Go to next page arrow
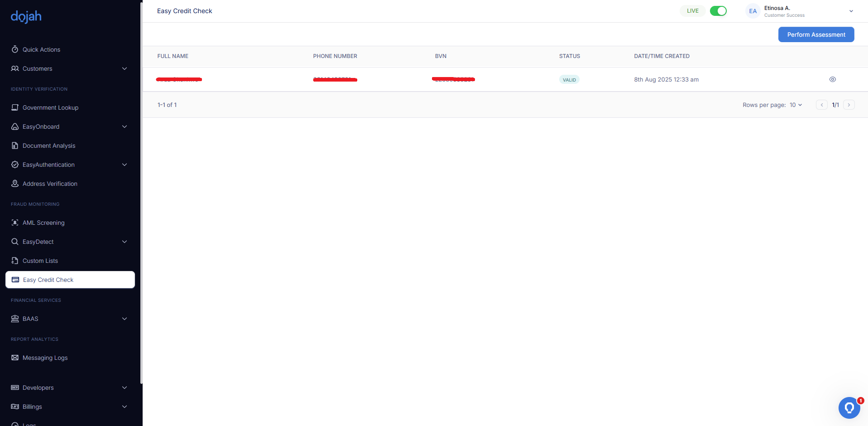The height and width of the screenshot is (426, 868). pyautogui.click(x=849, y=105)
